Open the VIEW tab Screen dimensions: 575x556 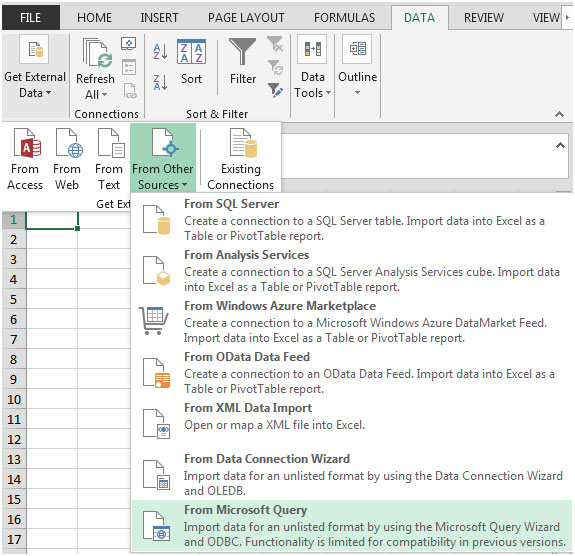click(x=546, y=18)
